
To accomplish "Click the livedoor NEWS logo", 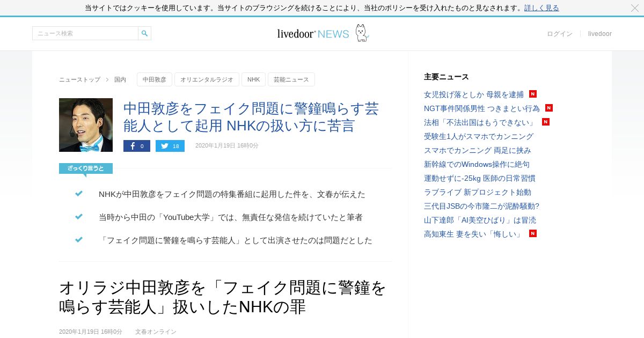I will [313, 34].
